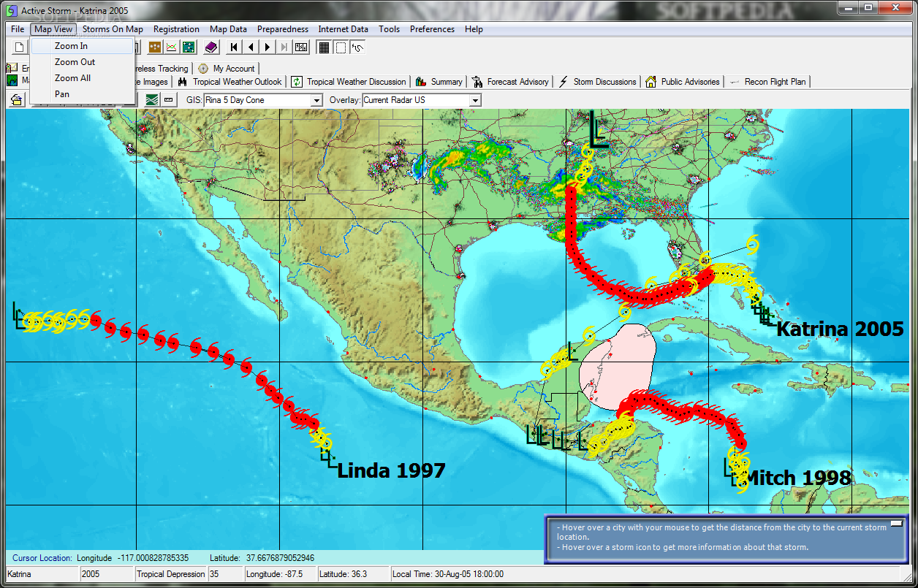
Task: Click the Longitude -87.5 status cell
Action: 281,574
